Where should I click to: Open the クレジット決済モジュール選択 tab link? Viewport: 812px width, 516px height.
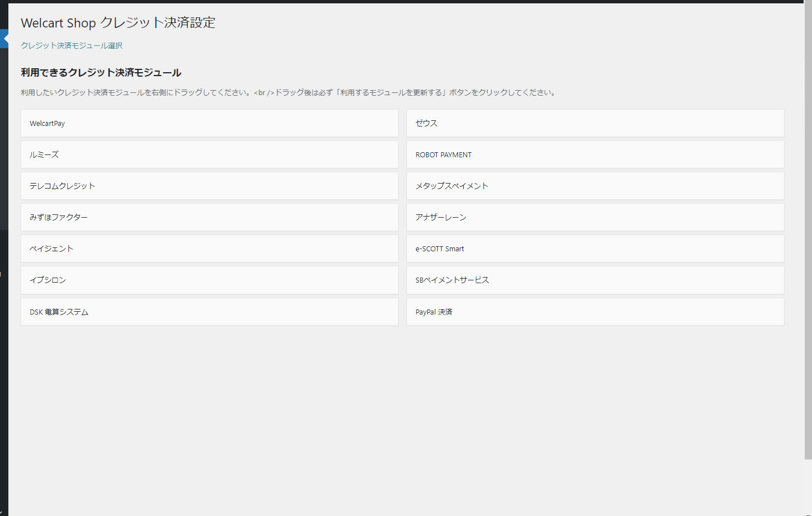point(72,45)
